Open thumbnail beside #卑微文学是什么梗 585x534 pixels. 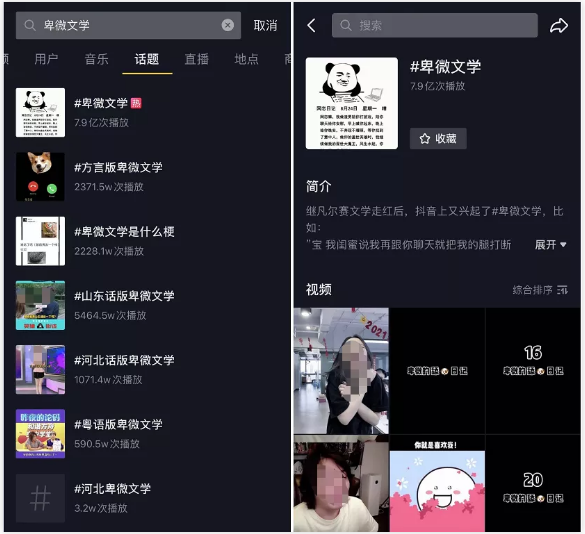[x=40, y=241]
